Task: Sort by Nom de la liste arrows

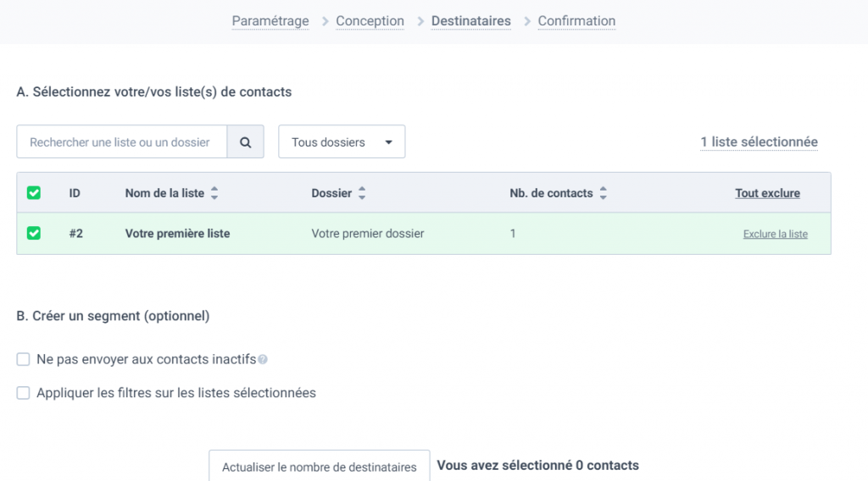Action: click(x=214, y=193)
